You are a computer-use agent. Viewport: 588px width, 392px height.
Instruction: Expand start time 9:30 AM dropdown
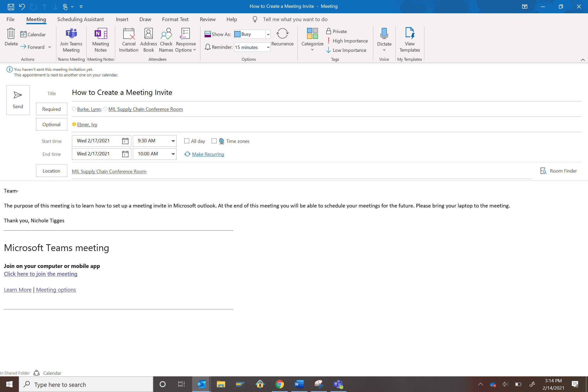[x=173, y=141]
